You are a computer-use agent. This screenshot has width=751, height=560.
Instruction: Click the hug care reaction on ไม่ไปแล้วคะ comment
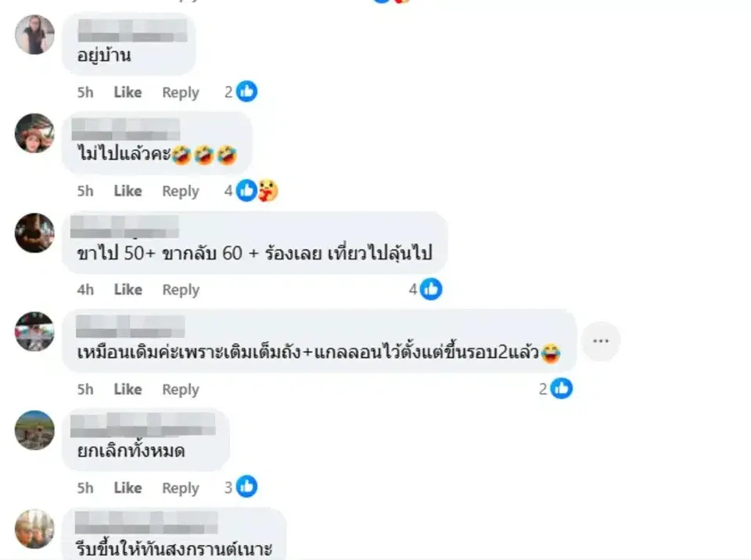(268, 191)
